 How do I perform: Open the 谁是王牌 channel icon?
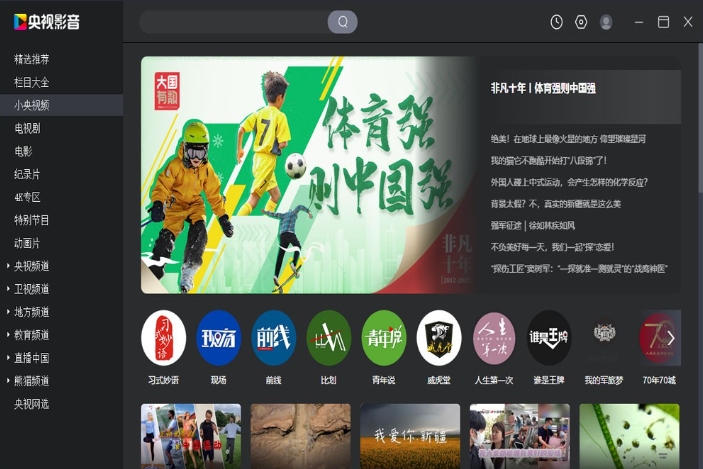pos(549,338)
